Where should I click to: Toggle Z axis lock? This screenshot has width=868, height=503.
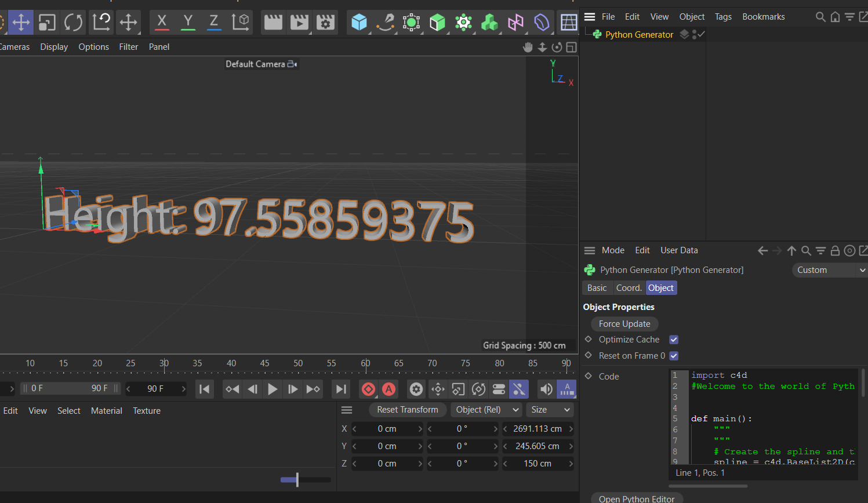click(x=214, y=23)
